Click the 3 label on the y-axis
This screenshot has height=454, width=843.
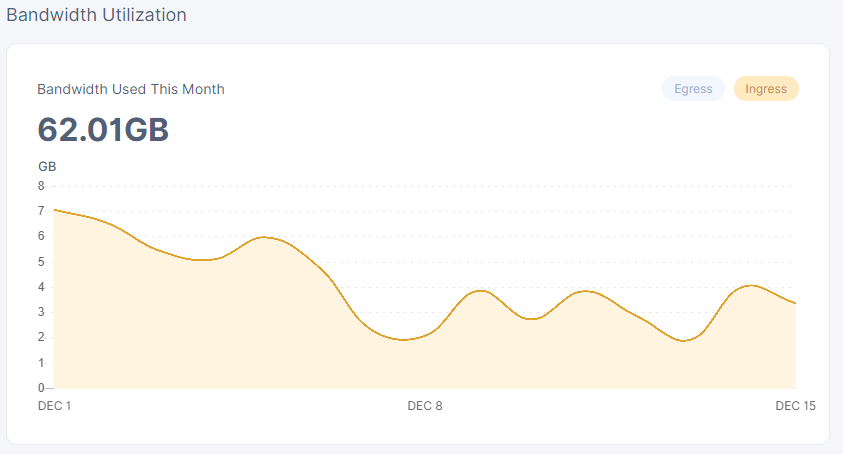(41, 312)
